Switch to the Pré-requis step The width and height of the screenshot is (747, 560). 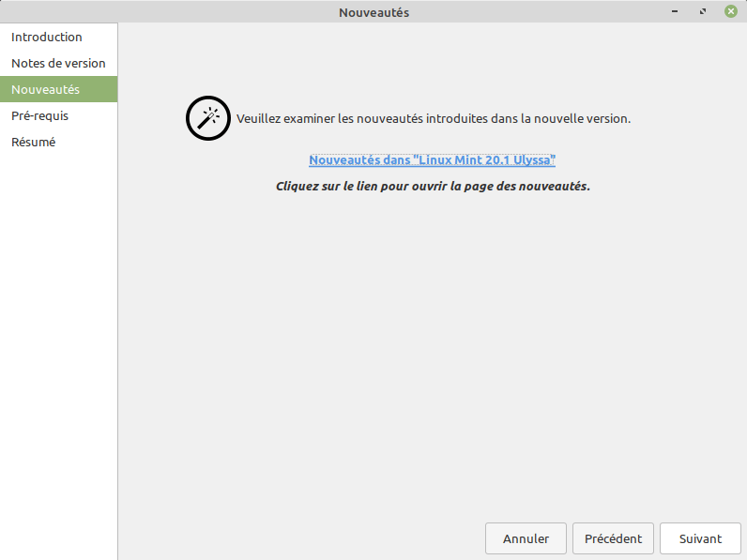pos(39,116)
